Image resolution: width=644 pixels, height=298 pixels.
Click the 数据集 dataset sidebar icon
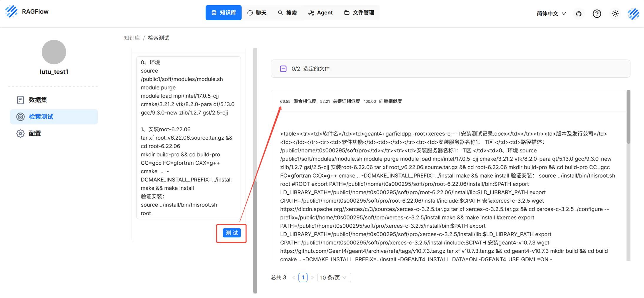(x=20, y=100)
